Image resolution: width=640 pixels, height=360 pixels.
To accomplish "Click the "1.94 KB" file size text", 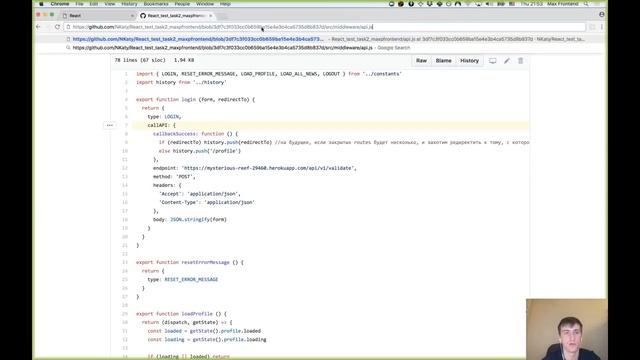I will tap(184, 60).
